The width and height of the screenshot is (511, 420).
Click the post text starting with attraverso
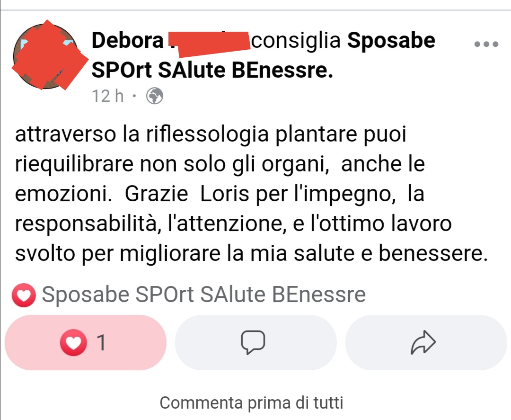[251, 194]
